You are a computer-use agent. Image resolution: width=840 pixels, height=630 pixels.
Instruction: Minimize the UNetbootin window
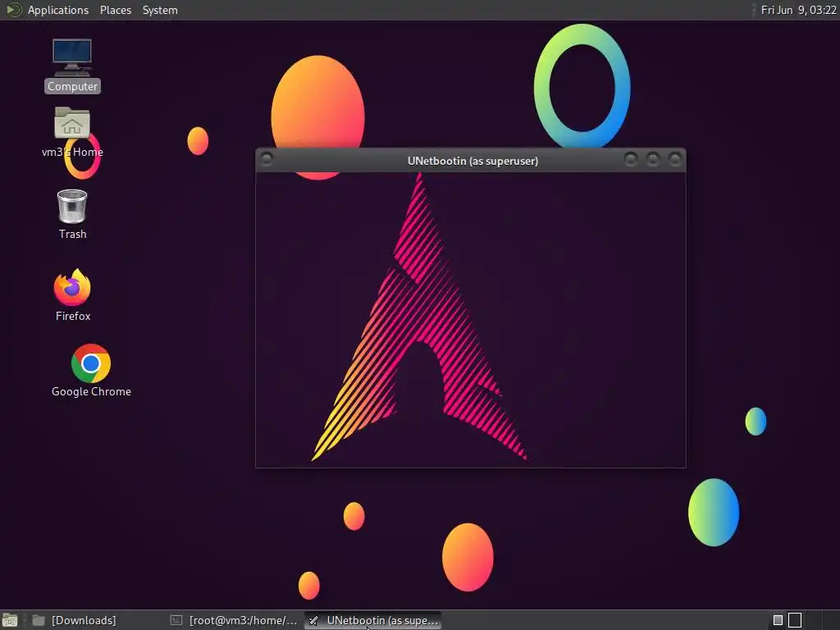631,158
